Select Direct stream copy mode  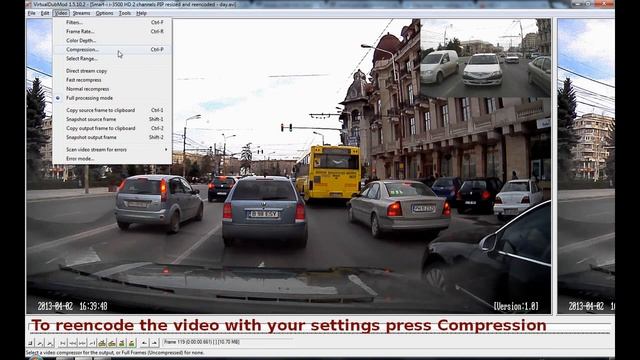pos(112,71)
